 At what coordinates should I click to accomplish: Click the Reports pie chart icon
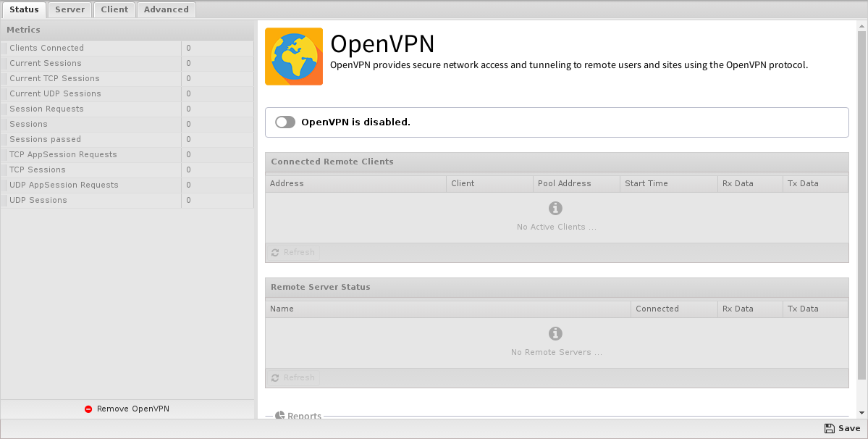(x=279, y=415)
